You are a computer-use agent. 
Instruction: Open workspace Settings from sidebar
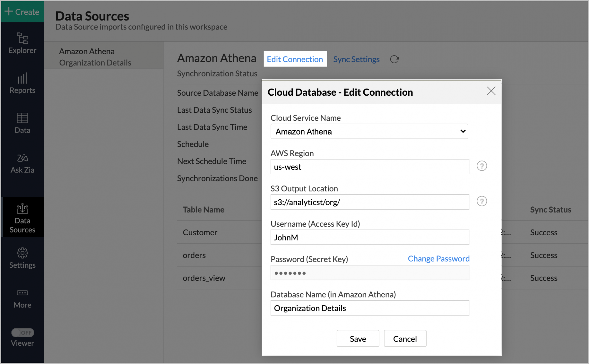point(22,257)
